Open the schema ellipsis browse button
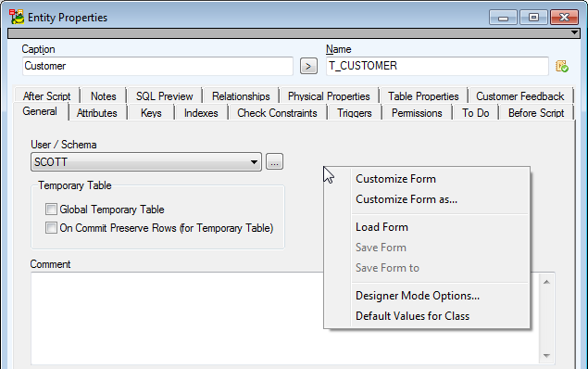This screenshot has width=588, height=369. click(x=274, y=162)
